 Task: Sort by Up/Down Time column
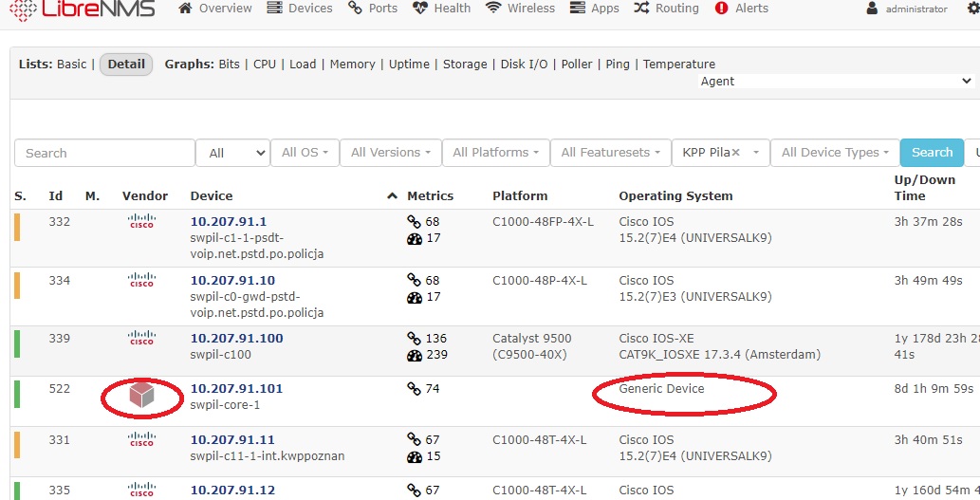click(925, 188)
